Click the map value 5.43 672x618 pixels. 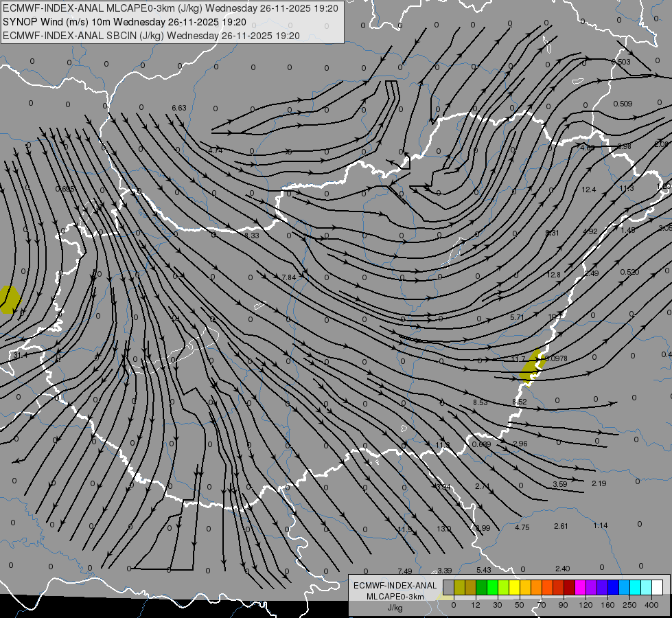tap(483, 569)
